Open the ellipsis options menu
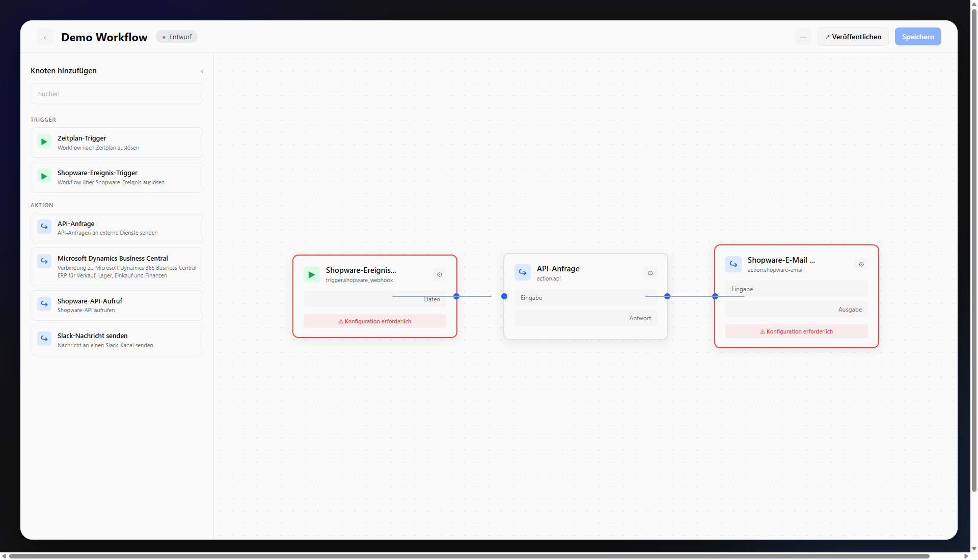This screenshot has height=560, width=978. [x=803, y=37]
